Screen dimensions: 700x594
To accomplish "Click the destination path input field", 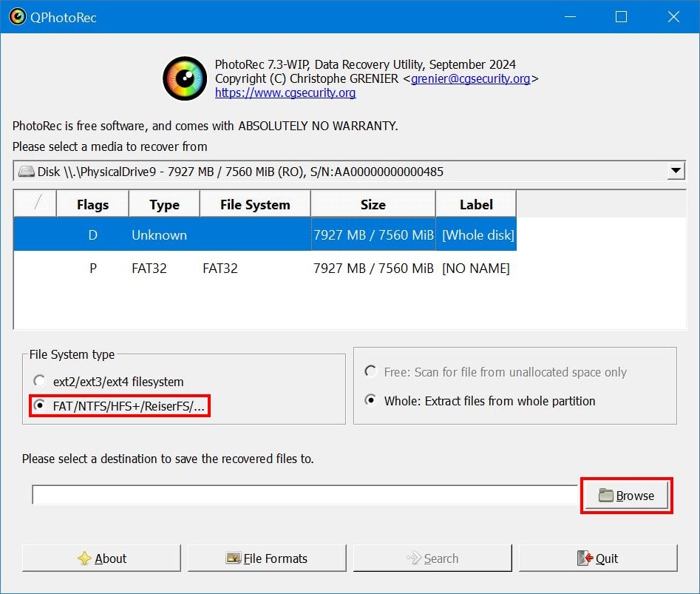I will coord(305,495).
